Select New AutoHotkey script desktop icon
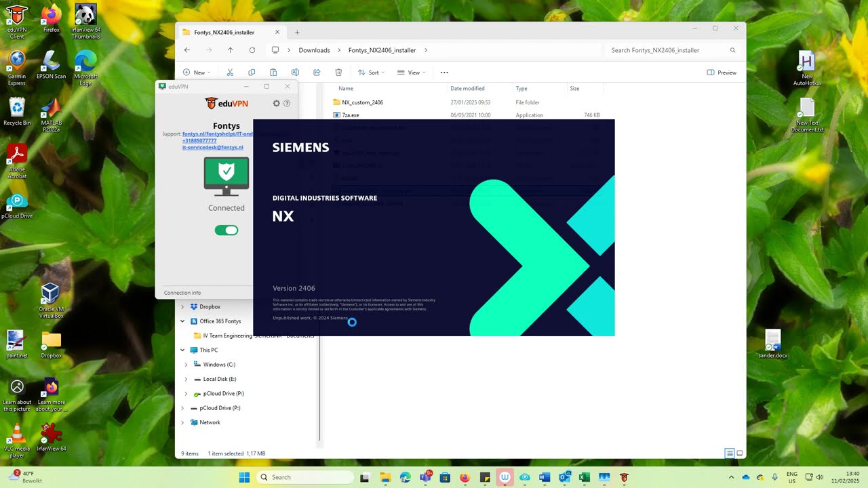The height and width of the screenshot is (488, 868). click(x=807, y=68)
